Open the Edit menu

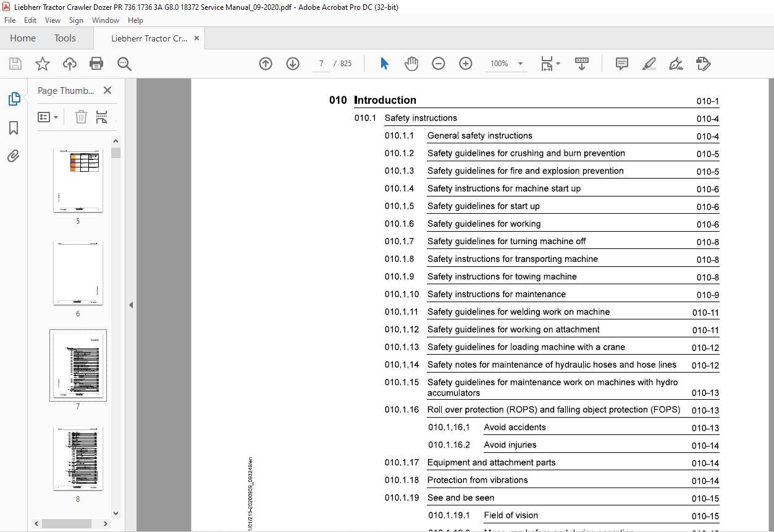(30, 20)
